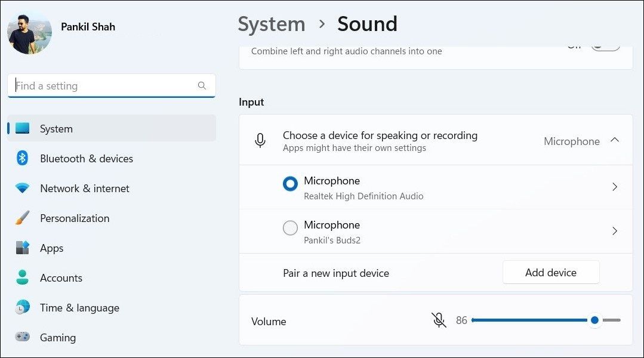
Task: Select the Realtek High Definition Audio microphone
Action: tap(291, 184)
